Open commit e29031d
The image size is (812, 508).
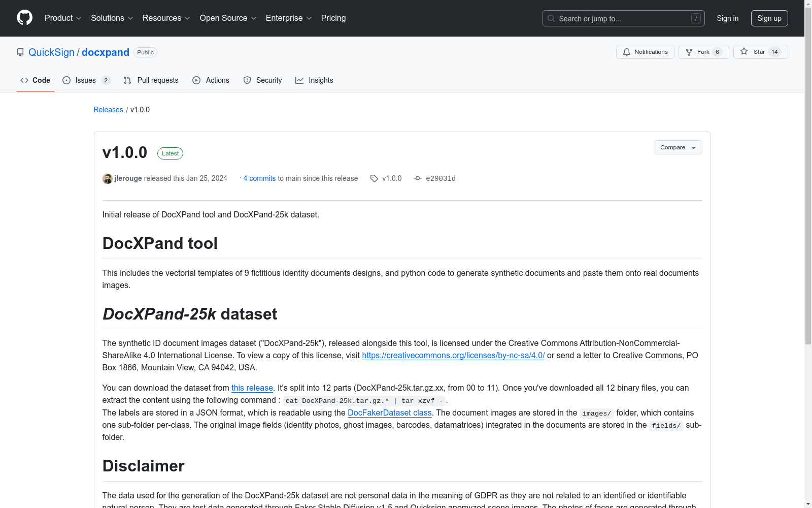pos(441,178)
